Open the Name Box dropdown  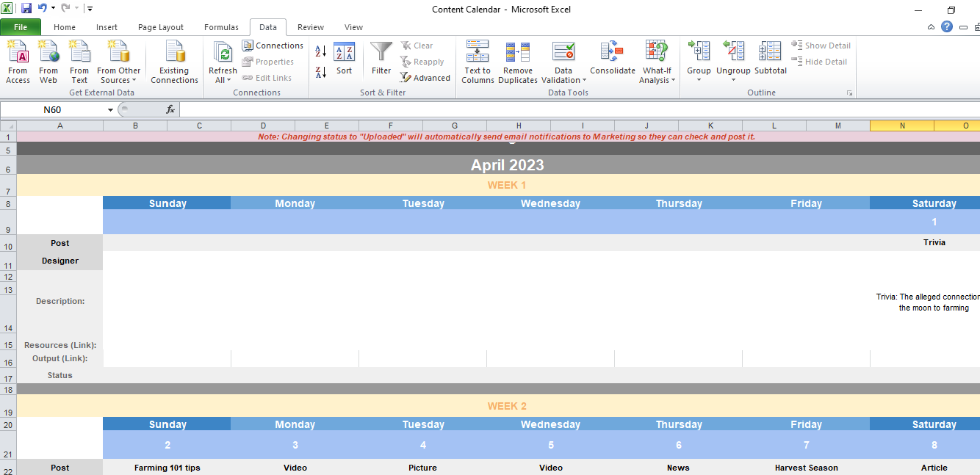click(110, 109)
